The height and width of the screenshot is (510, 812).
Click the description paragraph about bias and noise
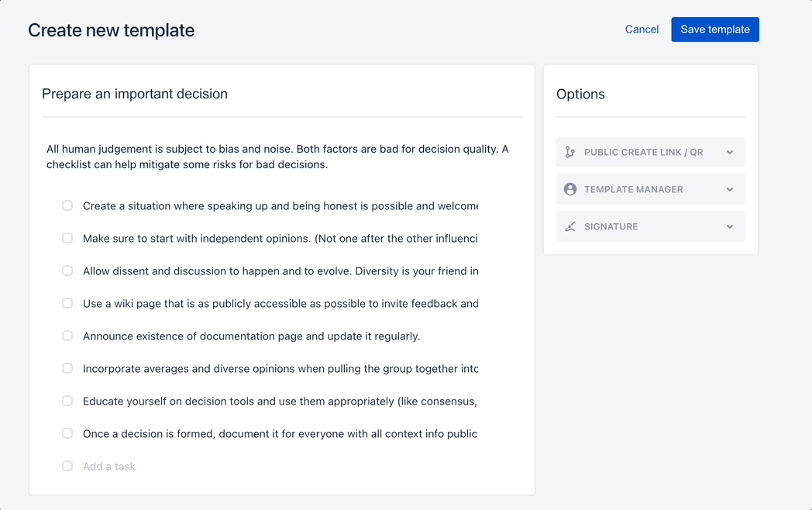(277, 157)
